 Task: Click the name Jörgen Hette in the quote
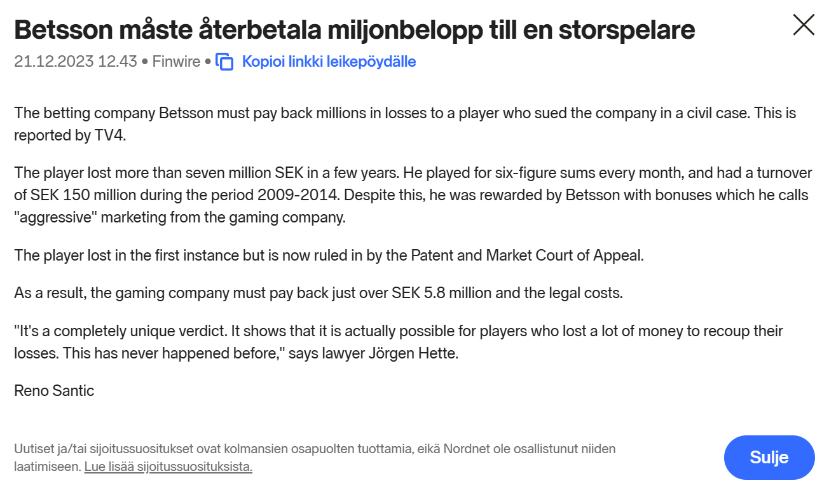[x=413, y=353]
